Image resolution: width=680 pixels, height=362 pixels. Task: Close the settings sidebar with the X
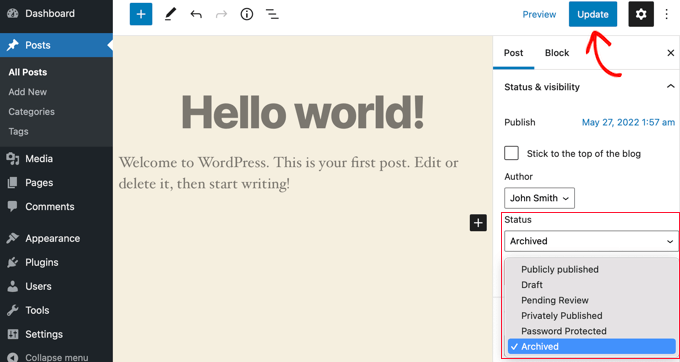(x=670, y=53)
